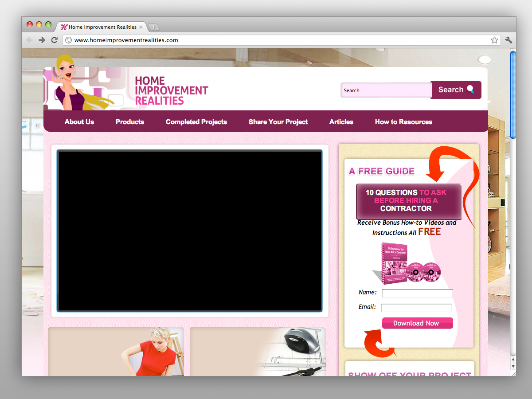
Task: Click the Download Now button
Action: click(x=417, y=323)
